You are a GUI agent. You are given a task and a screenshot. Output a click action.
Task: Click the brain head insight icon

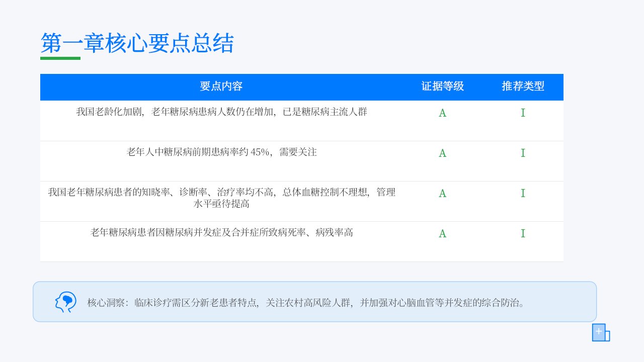(x=65, y=302)
